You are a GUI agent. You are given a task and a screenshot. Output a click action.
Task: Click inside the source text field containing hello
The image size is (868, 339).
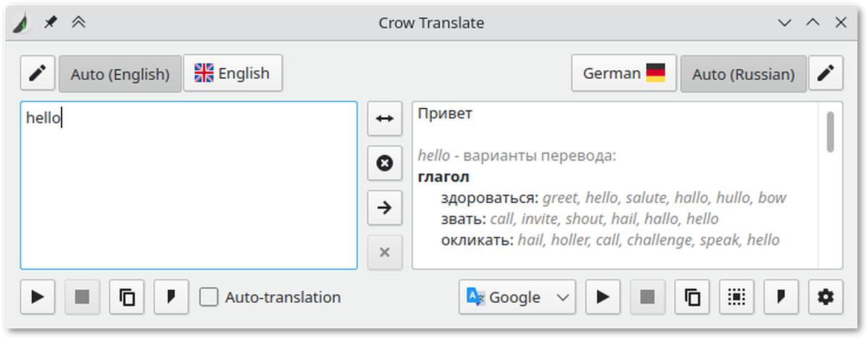[189, 186]
